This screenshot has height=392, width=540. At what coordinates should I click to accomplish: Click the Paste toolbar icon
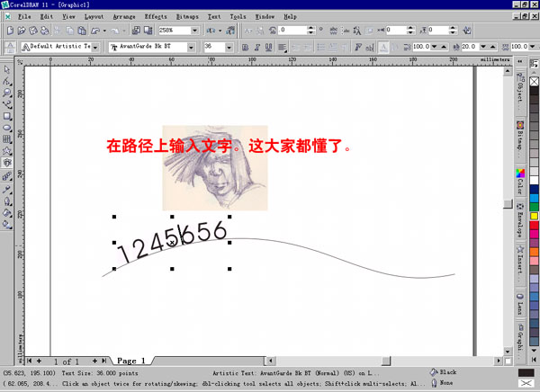pos(82,31)
